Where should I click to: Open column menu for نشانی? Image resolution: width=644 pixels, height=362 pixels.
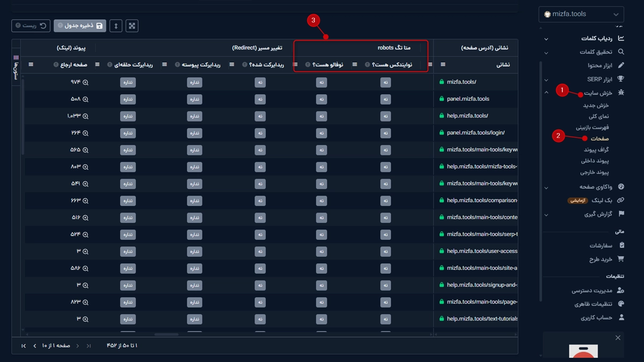click(x=443, y=64)
